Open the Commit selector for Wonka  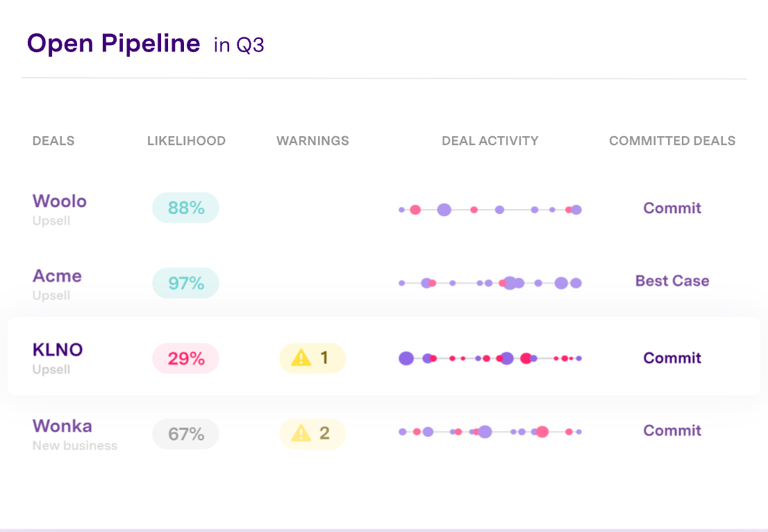click(x=671, y=431)
